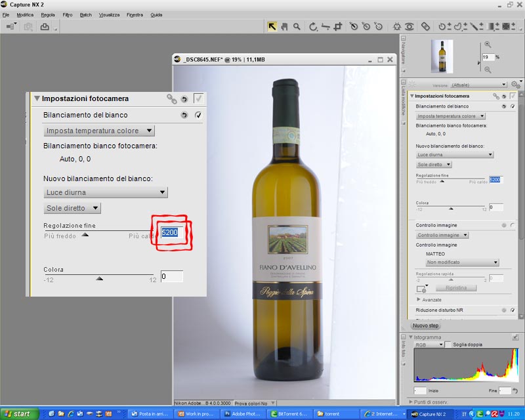
Task: Open the Visualizza menu
Action: point(109,14)
